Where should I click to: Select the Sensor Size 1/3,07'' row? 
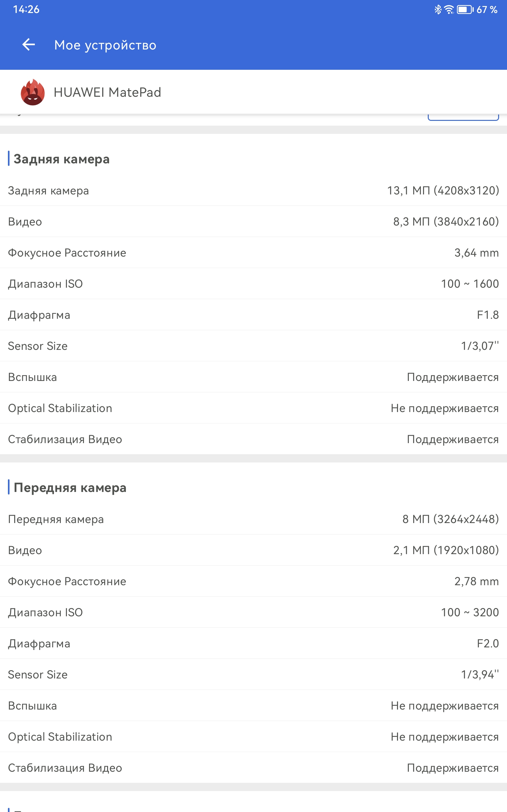point(253,346)
